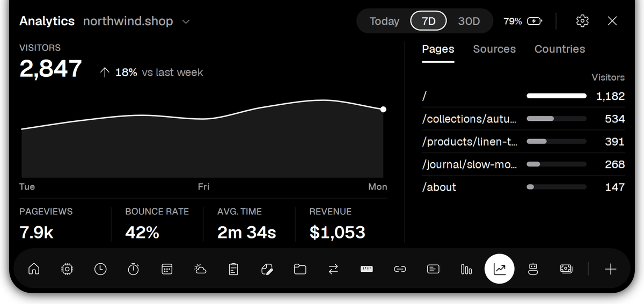Open the CPU chip widget in the dock
This screenshot has width=644, height=304.
67,269
